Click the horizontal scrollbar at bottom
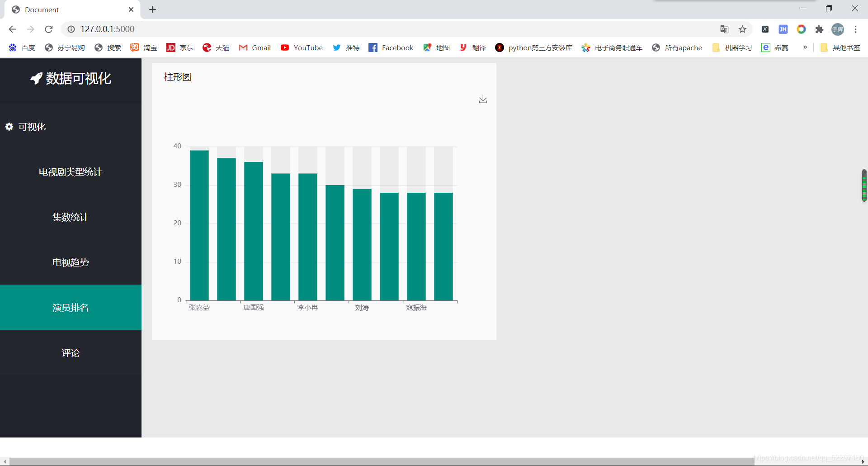Image resolution: width=868 pixels, height=466 pixels. 381,461
